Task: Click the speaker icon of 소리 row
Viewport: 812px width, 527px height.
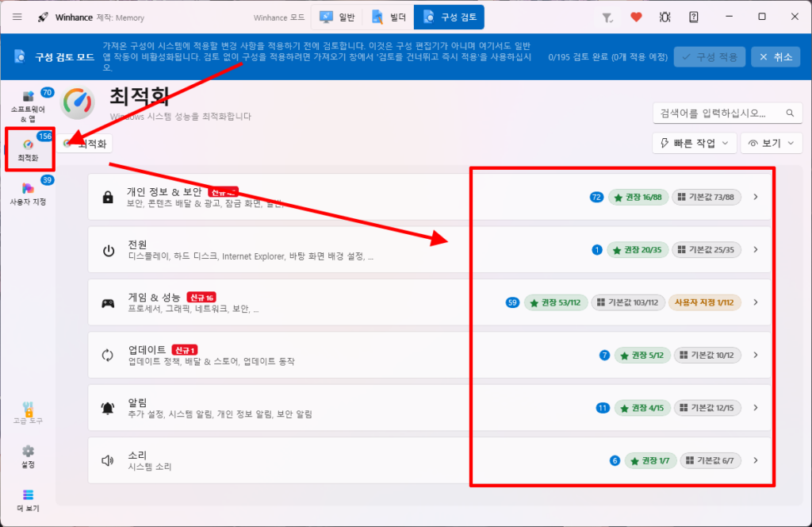Action: (x=107, y=460)
